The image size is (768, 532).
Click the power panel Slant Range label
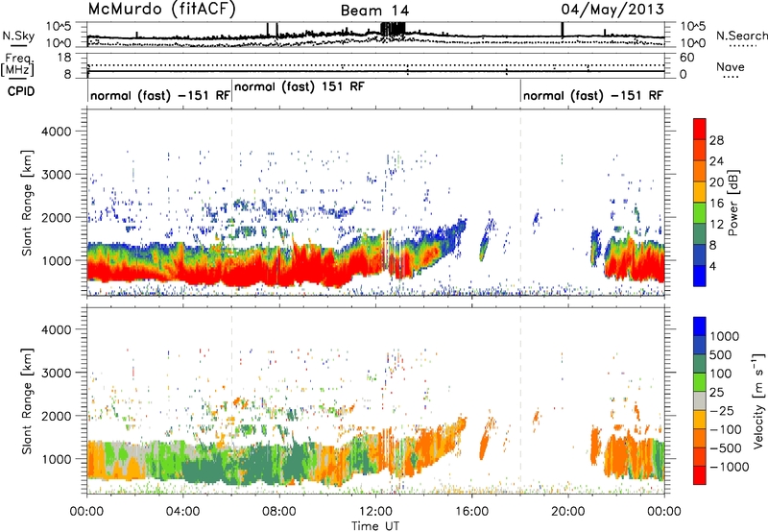pos(27,203)
